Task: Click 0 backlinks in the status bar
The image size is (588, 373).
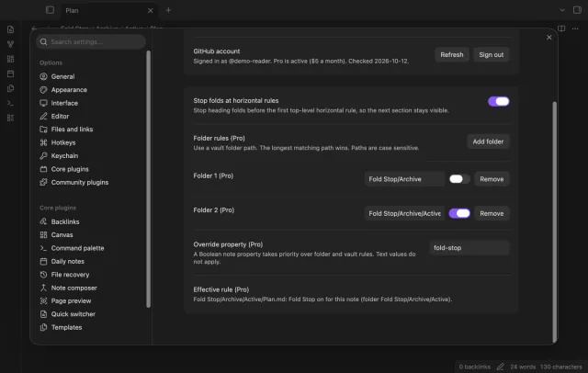Action: pyautogui.click(x=474, y=367)
